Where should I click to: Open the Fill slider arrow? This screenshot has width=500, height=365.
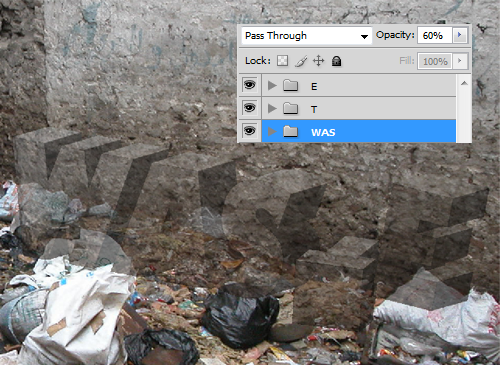(460, 61)
